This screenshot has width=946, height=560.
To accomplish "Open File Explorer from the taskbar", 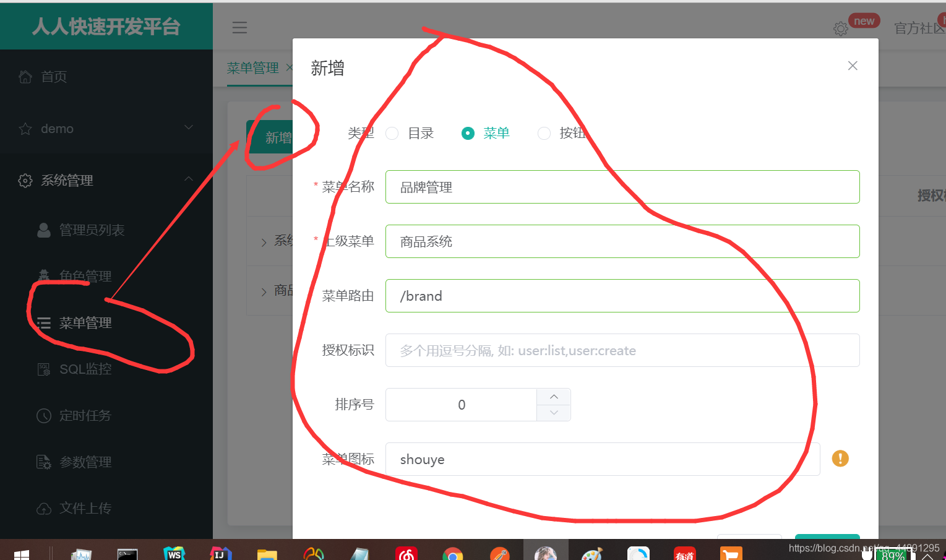I will coord(267,554).
